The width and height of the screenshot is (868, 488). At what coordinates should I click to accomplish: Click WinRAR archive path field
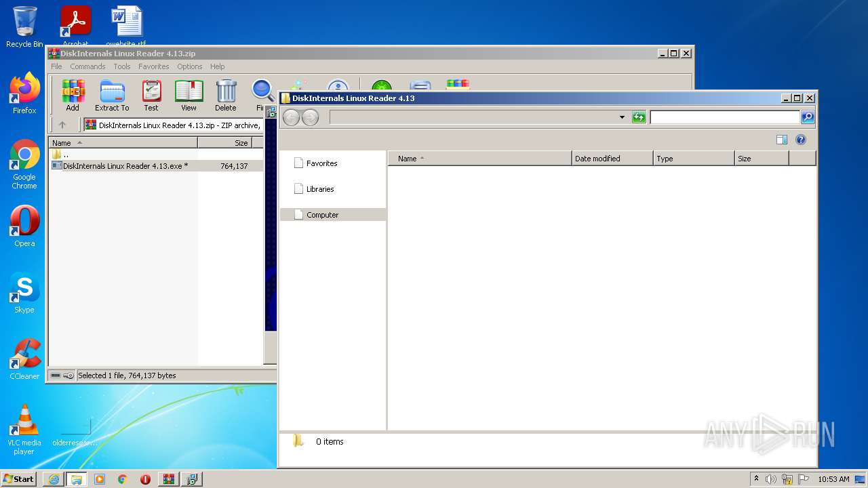point(174,125)
